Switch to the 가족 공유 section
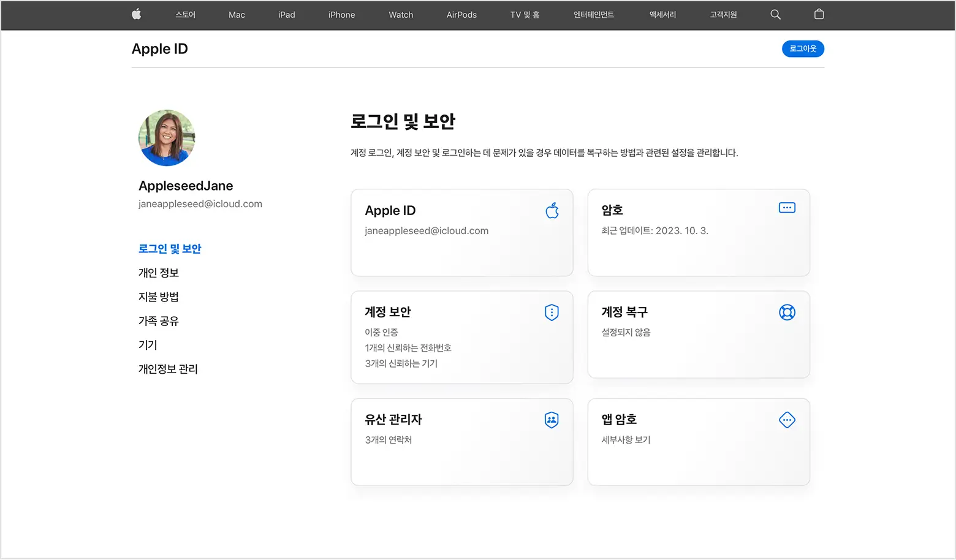Screen dimensions: 956x560 coord(158,320)
